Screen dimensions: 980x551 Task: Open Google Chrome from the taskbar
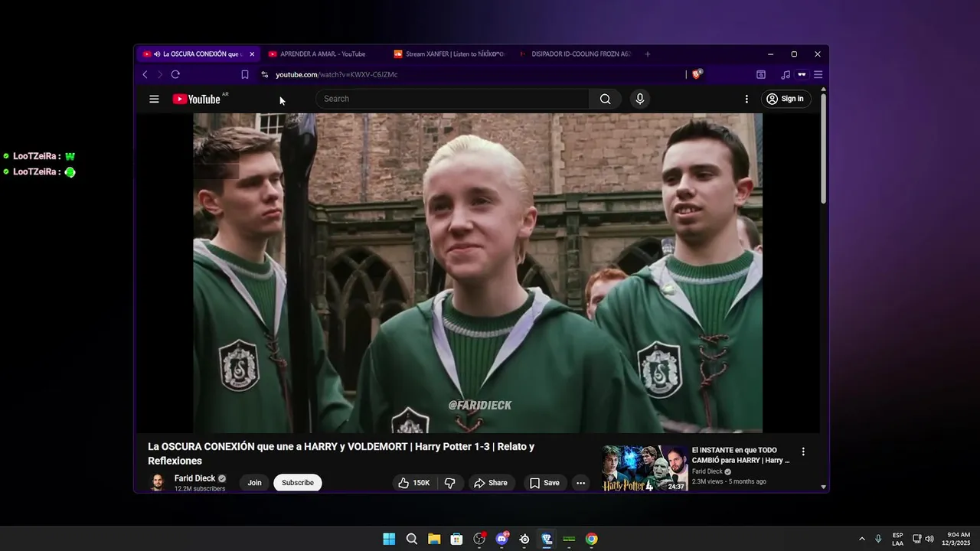tap(592, 539)
